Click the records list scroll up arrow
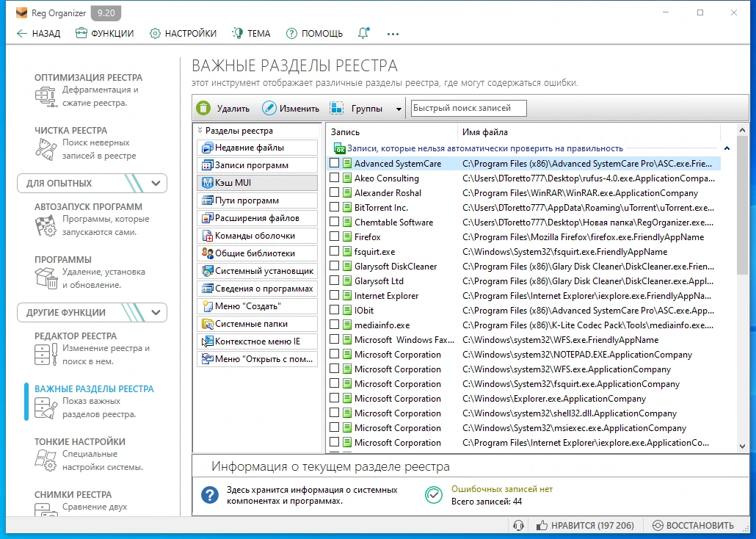 [x=743, y=130]
